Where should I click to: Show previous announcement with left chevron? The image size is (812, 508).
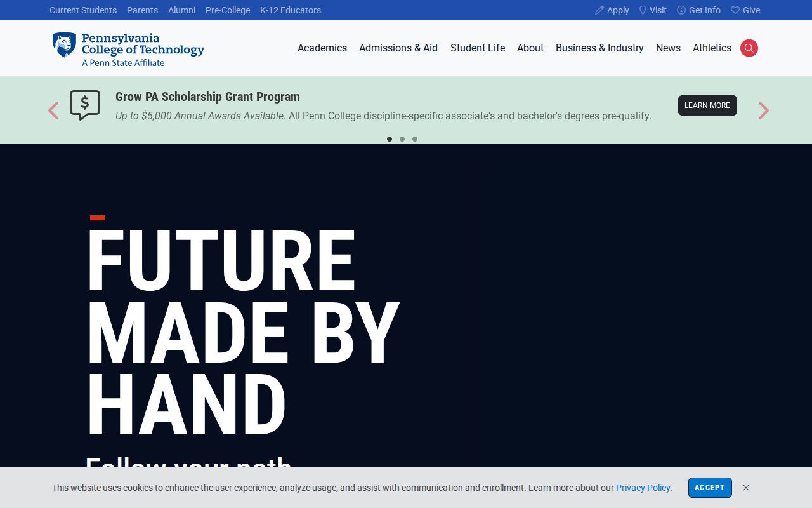53,110
